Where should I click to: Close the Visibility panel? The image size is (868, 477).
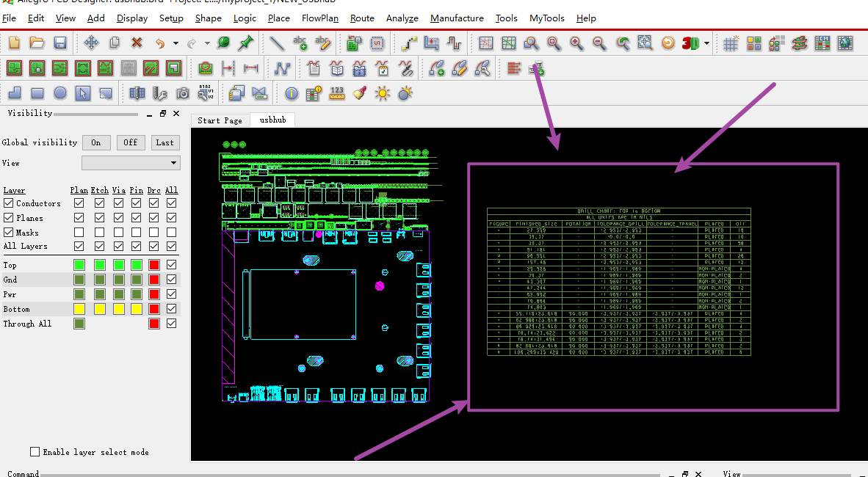point(176,114)
